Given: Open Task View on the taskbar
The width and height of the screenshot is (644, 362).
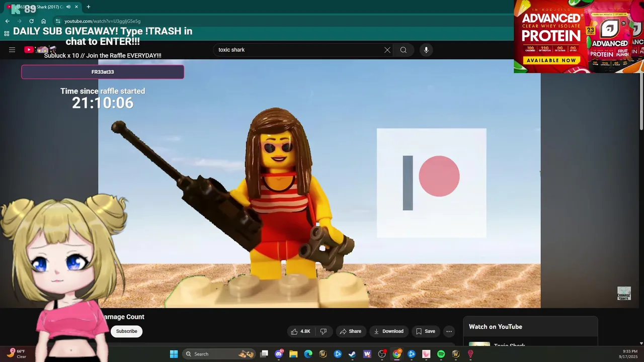Looking at the screenshot, I should coord(264,354).
